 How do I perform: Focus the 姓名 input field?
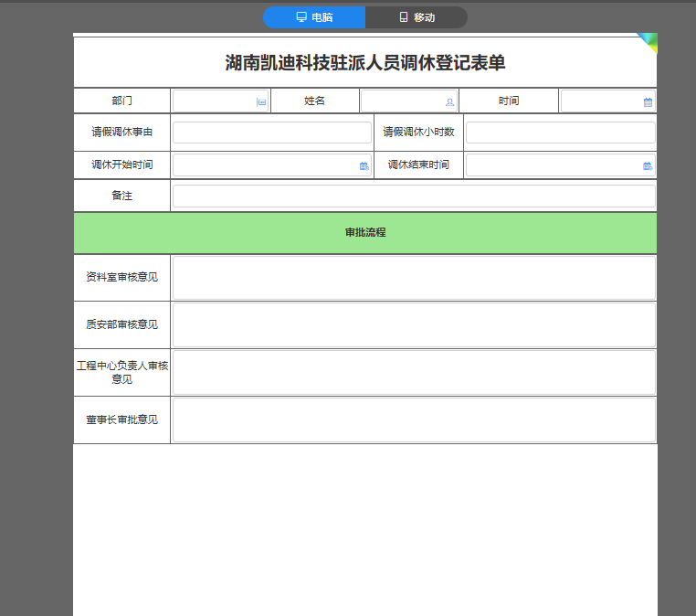(409, 101)
